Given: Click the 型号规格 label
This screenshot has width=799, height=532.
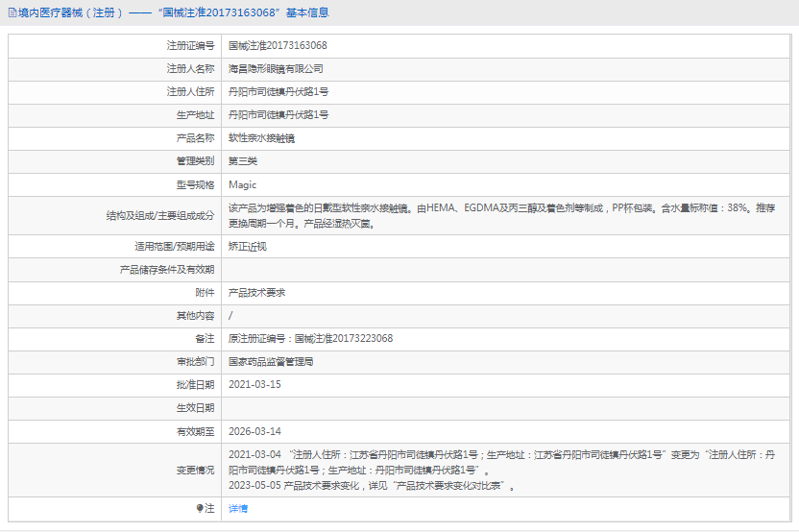Looking at the screenshot, I should tap(195, 185).
